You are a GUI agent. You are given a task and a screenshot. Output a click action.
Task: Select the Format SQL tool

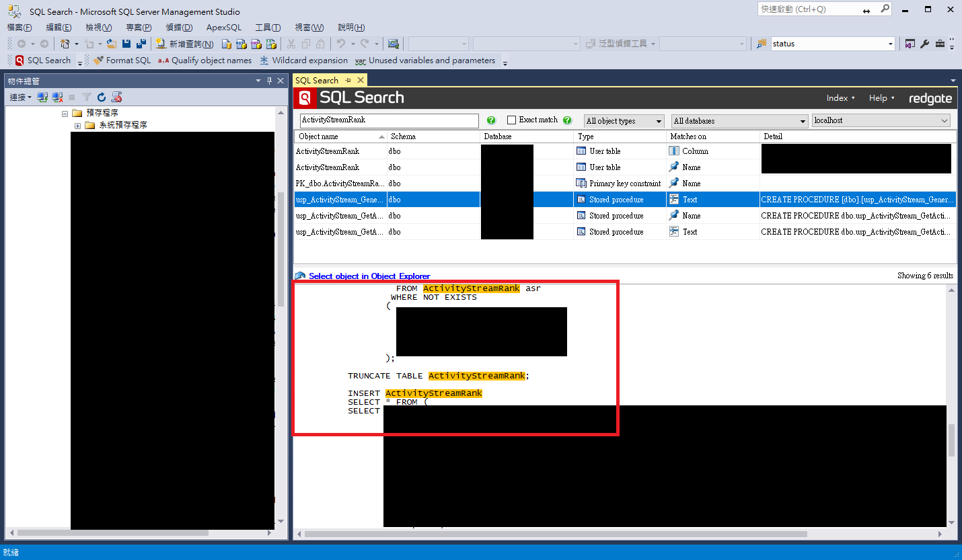pyautogui.click(x=122, y=60)
